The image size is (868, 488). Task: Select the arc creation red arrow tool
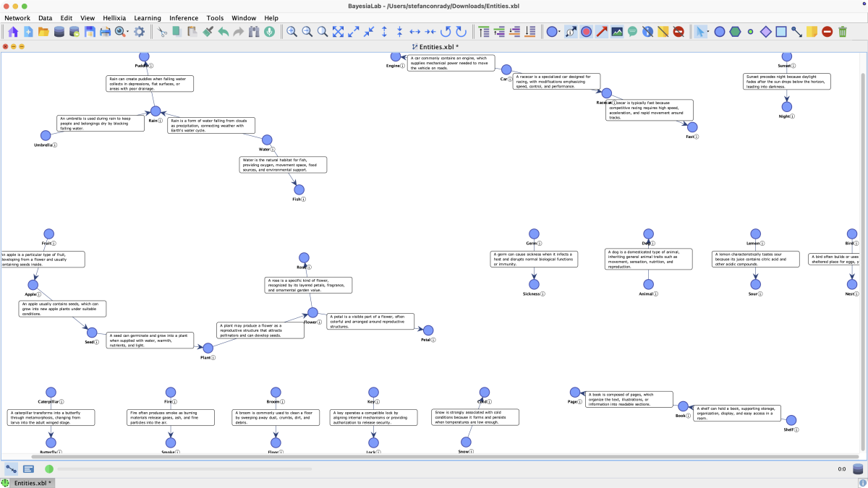pos(602,32)
